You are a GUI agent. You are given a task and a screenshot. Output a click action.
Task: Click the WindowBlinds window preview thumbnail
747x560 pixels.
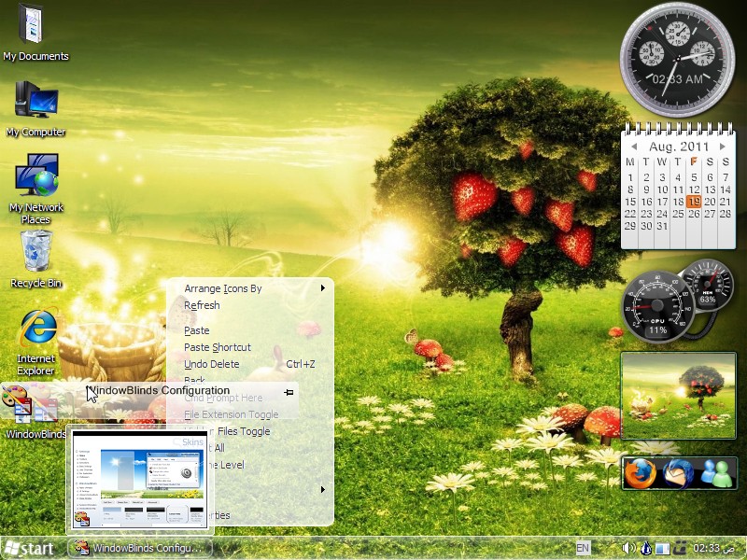click(139, 481)
